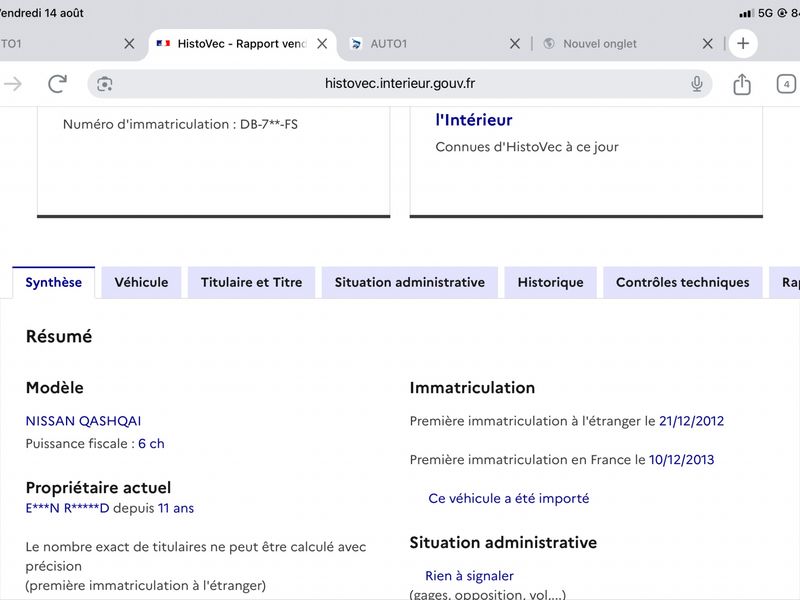The image size is (800, 600).
Task: Click the date 21/12/2012
Action: [691, 421]
